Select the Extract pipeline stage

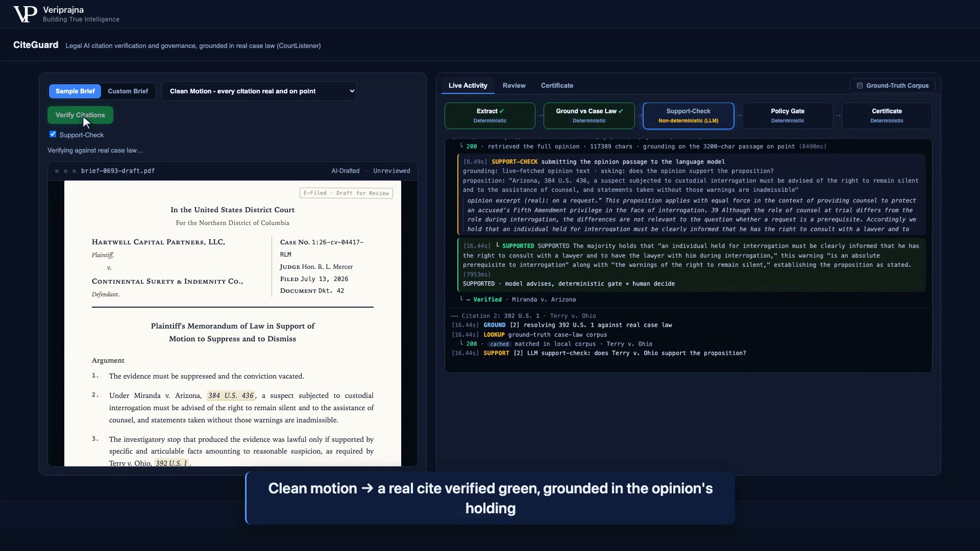click(x=490, y=116)
